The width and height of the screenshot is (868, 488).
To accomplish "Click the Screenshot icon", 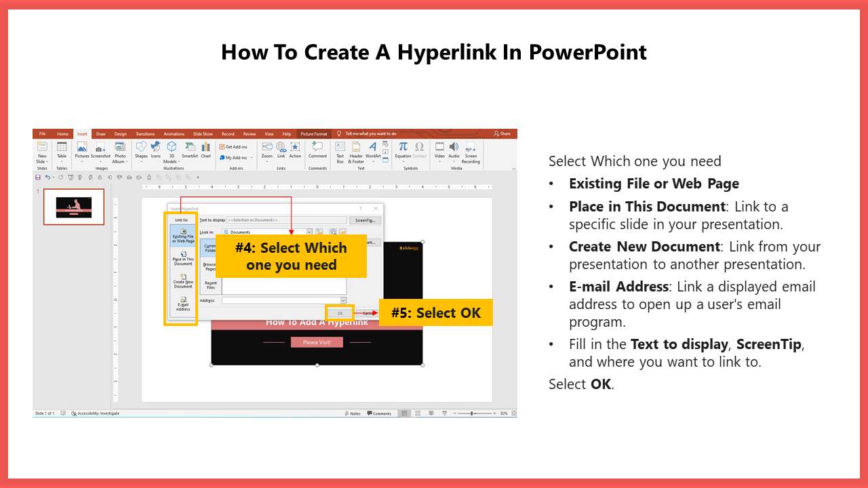I will click(100, 148).
